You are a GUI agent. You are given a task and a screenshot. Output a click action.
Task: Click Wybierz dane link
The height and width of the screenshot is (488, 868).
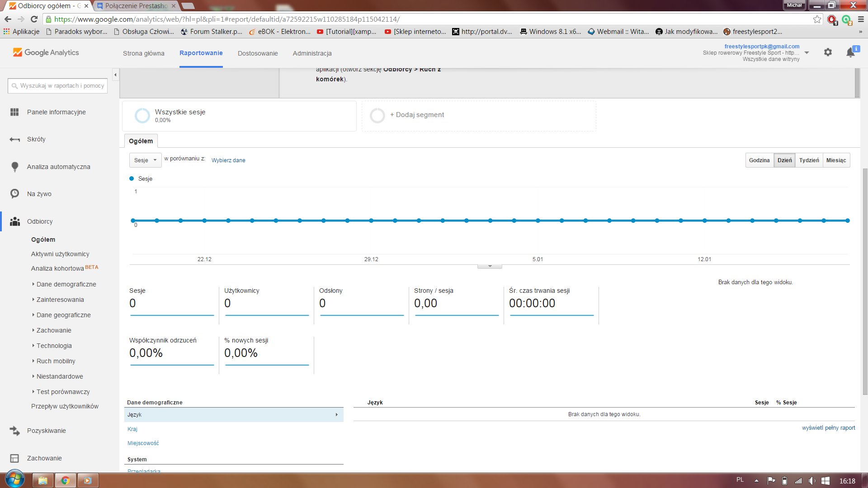pyautogui.click(x=228, y=160)
